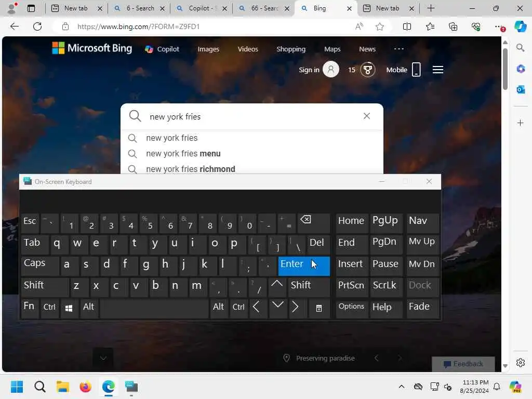This screenshot has height=399, width=532.
Task: Open Bing Maps link
Action: [332, 49]
